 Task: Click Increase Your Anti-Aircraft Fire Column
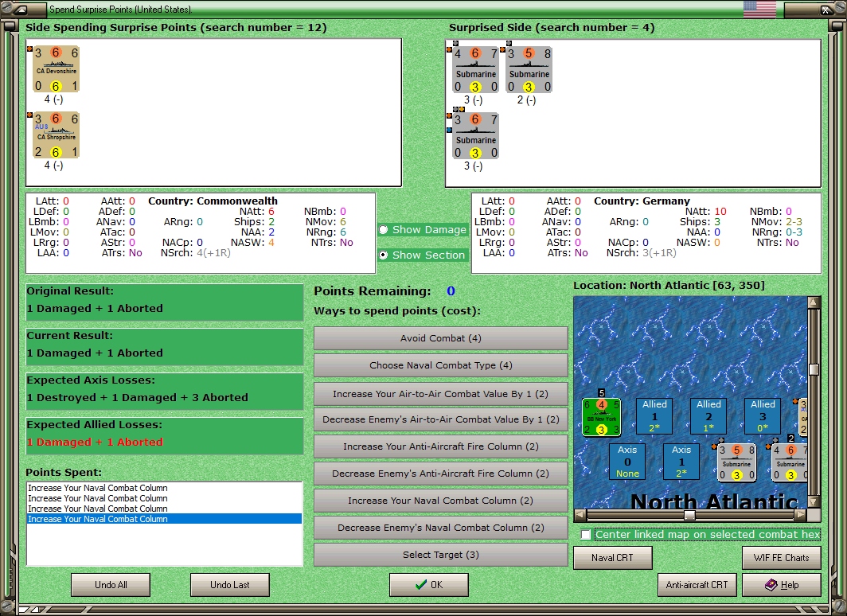point(441,446)
